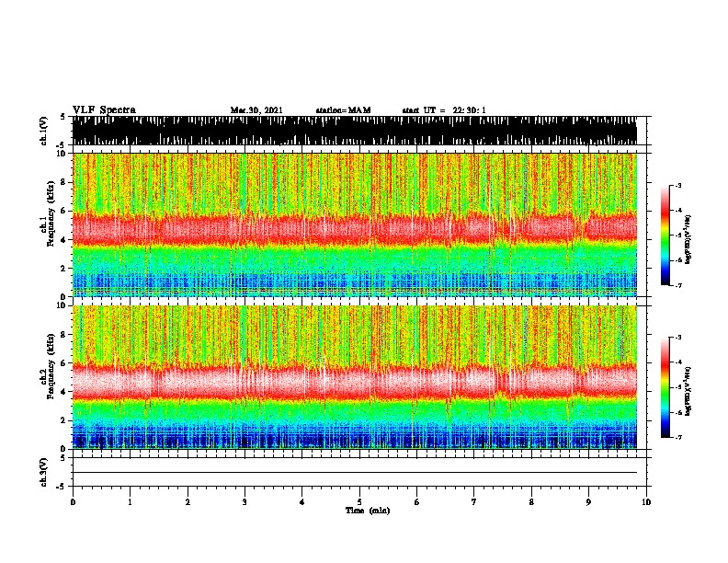This screenshot has width=728, height=563.
Task: Click the "-3" label on ch.1 color bar
Action: coord(678,185)
